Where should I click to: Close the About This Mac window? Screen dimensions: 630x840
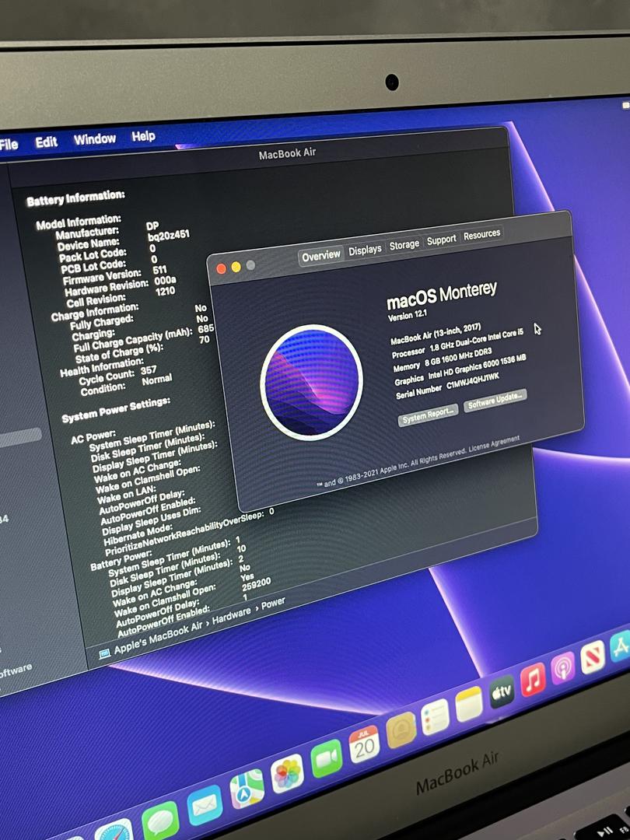221,269
